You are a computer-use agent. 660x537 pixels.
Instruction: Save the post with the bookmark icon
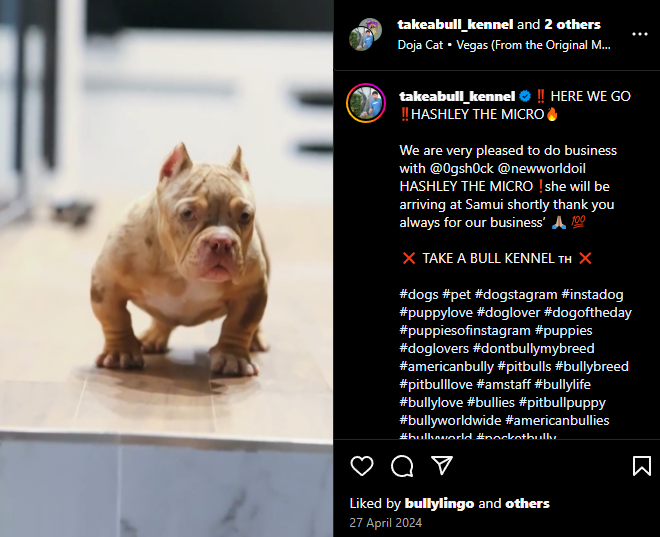[x=641, y=466]
